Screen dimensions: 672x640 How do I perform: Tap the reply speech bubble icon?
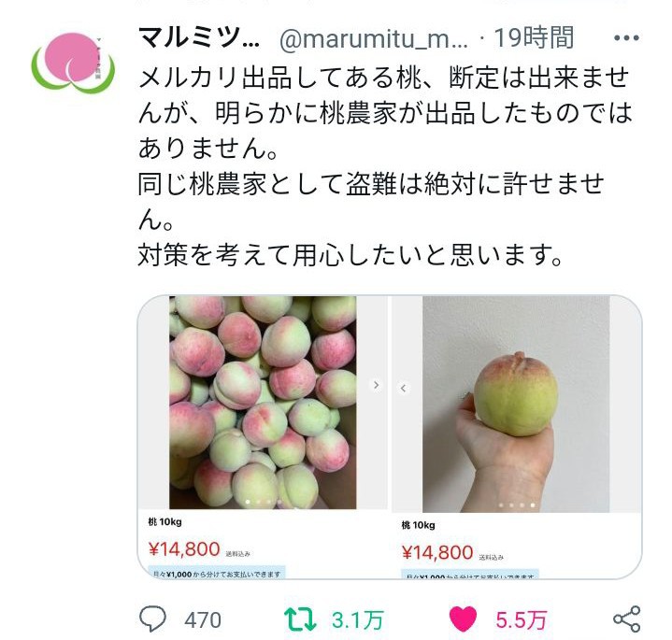(x=152, y=619)
